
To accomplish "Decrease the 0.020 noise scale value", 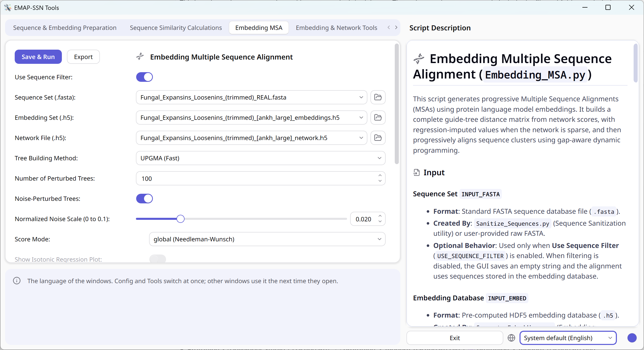I will pyautogui.click(x=380, y=222).
